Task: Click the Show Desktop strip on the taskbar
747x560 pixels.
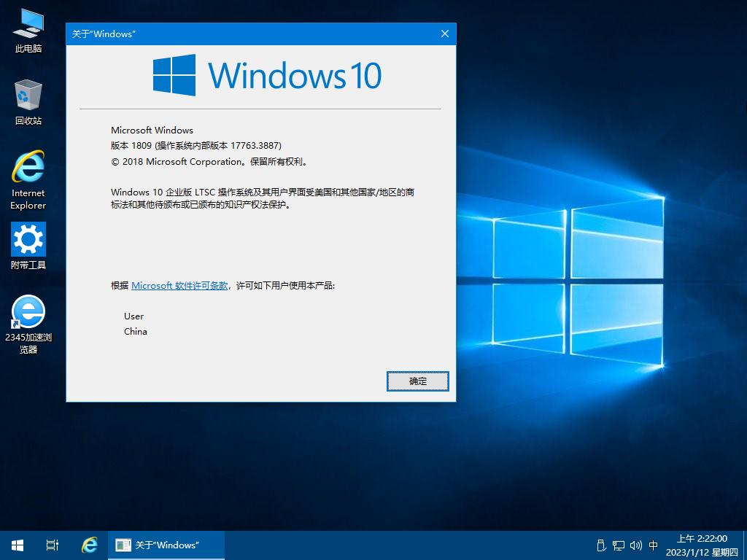Action: tap(745, 545)
